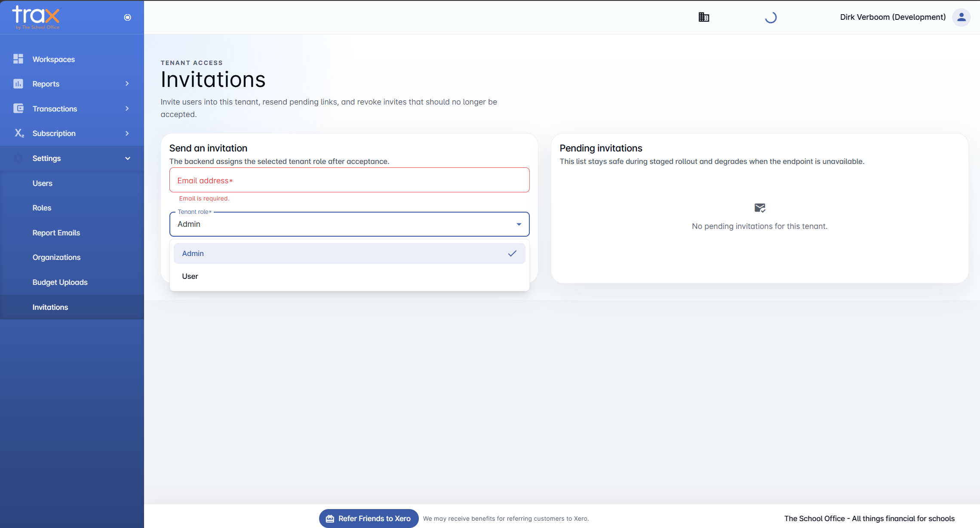Open the Reports menu item
The height and width of the screenshot is (528, 980).
point(72,83)
